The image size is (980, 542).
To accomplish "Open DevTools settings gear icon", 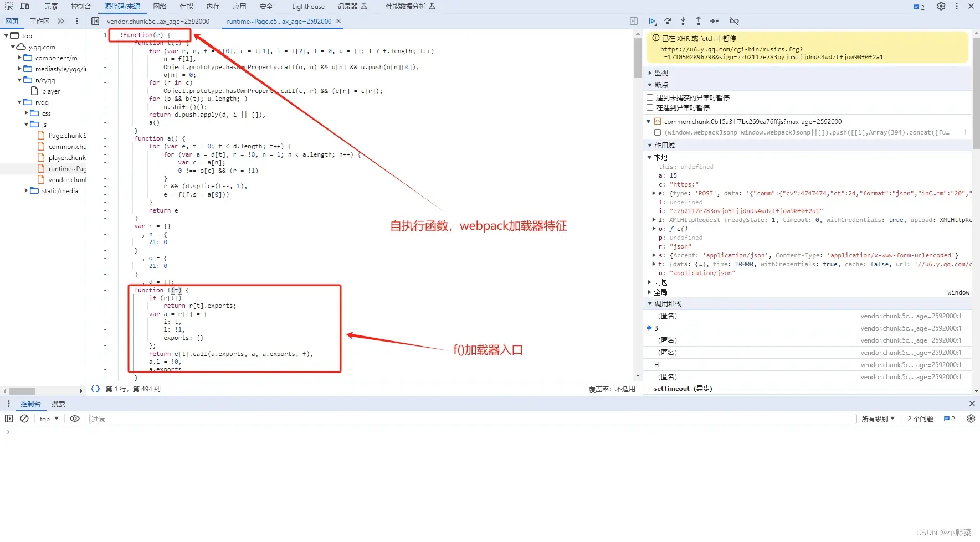I will click(941, 7).
